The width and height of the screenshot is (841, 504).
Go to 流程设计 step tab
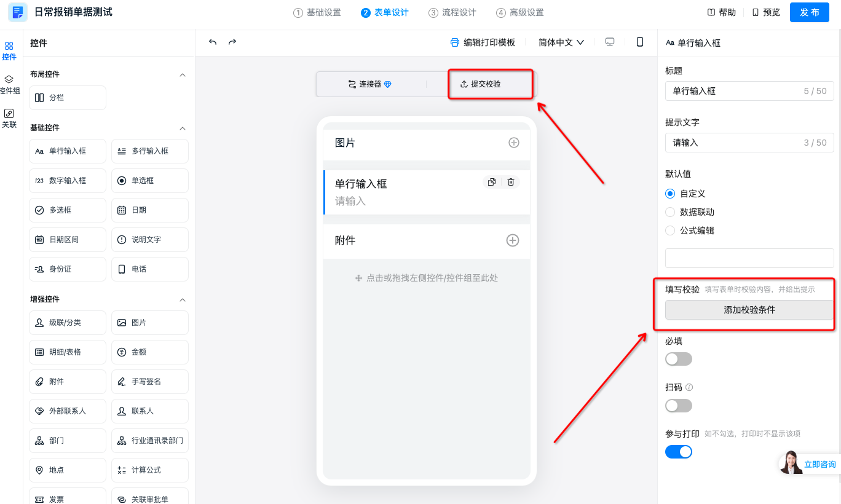(452, 12)
